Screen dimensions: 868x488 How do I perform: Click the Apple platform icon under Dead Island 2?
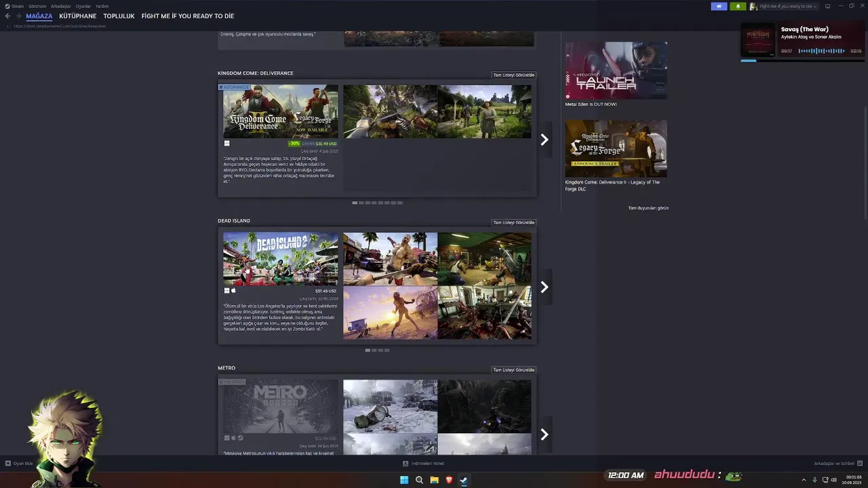233,290
